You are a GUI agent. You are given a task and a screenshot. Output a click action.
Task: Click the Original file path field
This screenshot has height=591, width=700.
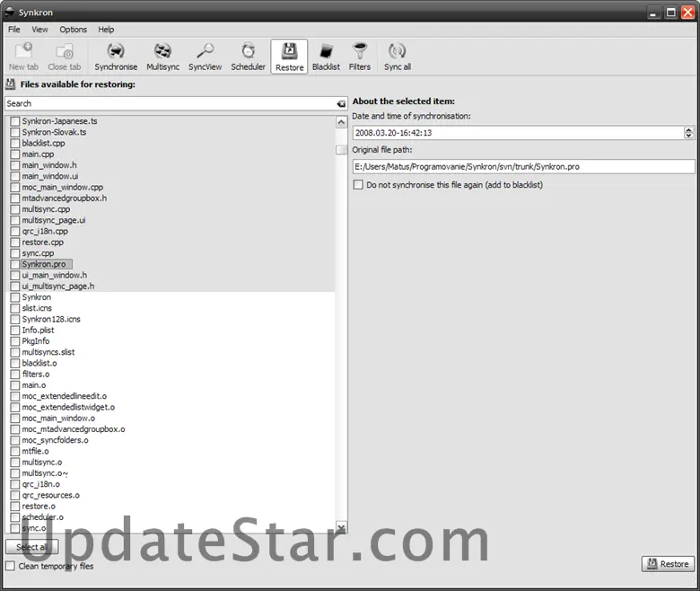click(524, 167)
